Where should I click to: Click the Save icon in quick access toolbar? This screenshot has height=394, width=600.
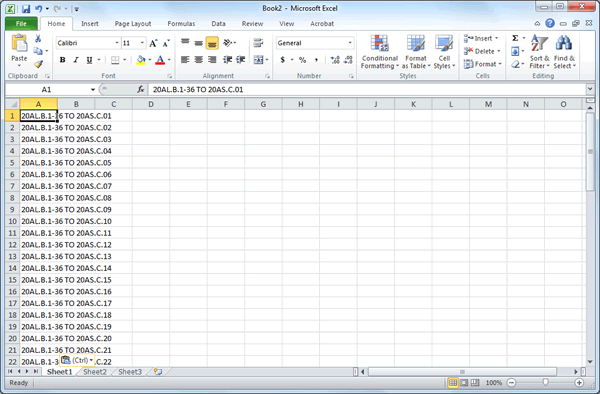tap(26, 8)
